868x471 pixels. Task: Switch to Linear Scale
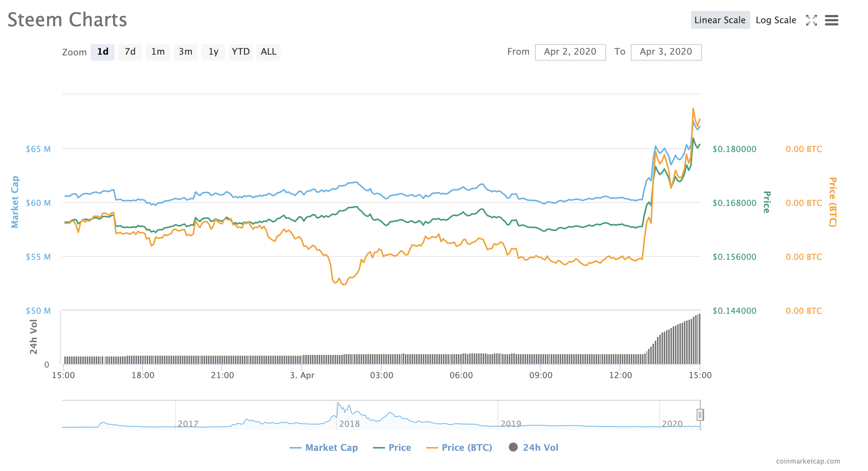pos(720,20)
